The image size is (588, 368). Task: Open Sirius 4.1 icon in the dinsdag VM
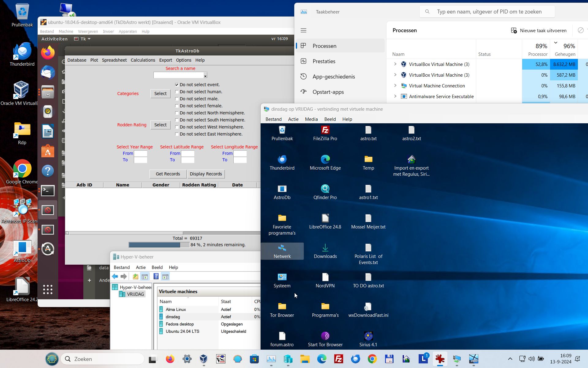[368, 339]
